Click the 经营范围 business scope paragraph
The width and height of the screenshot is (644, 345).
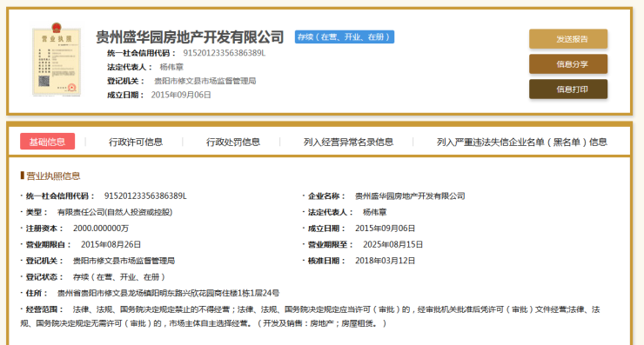point(310,316)
